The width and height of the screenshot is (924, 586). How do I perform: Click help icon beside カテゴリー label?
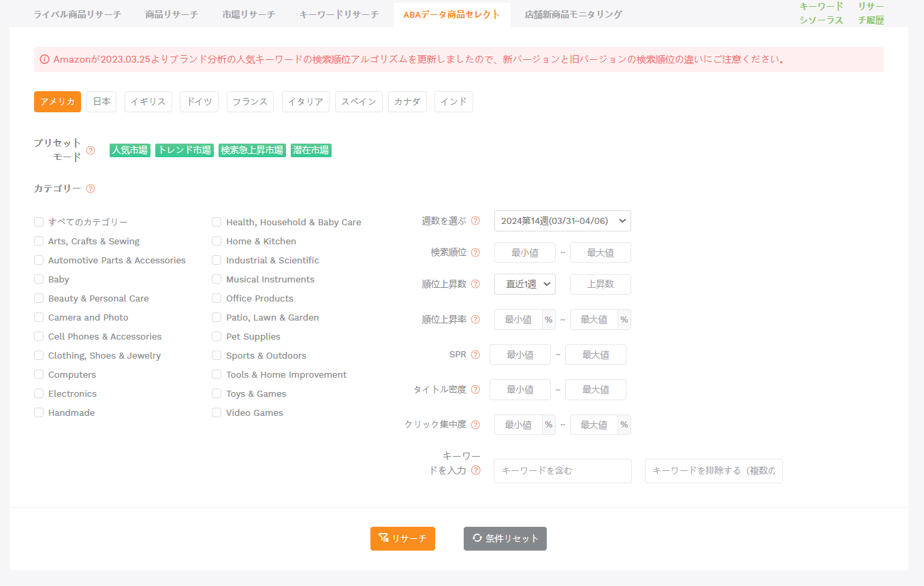91,189
